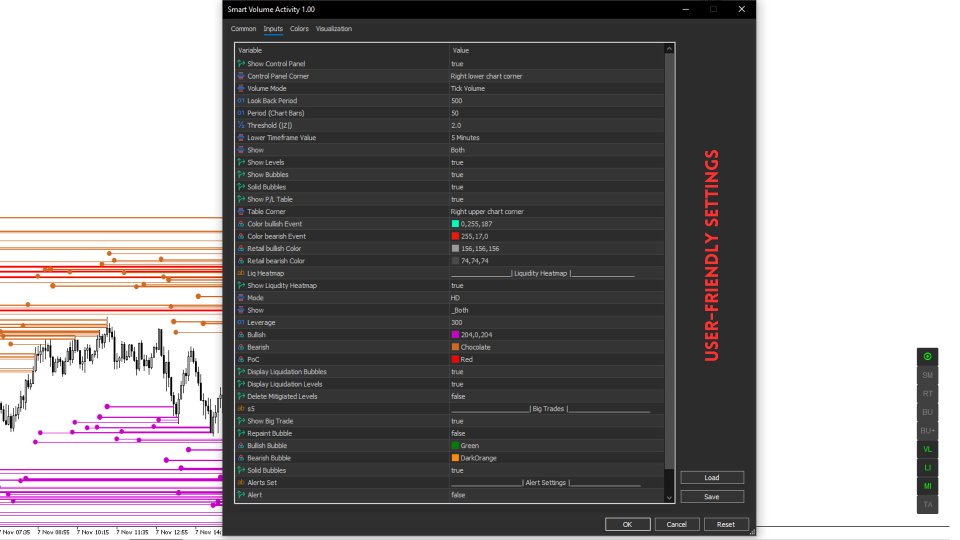This screenshot has width=960, height=540.
Task: Toggle the VL panel button
Action: click(x=927, y=449)
